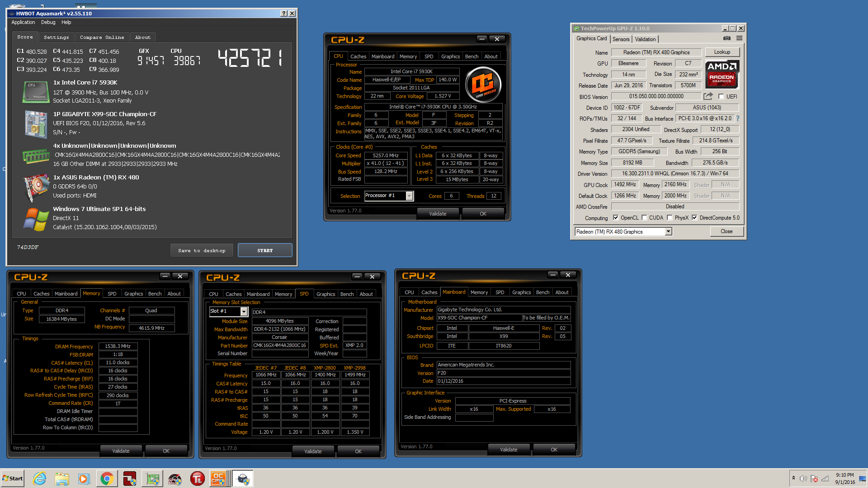Open the Application menu in Aquamark
This screenshot has height=488, width=868.
tap(23, 22)
